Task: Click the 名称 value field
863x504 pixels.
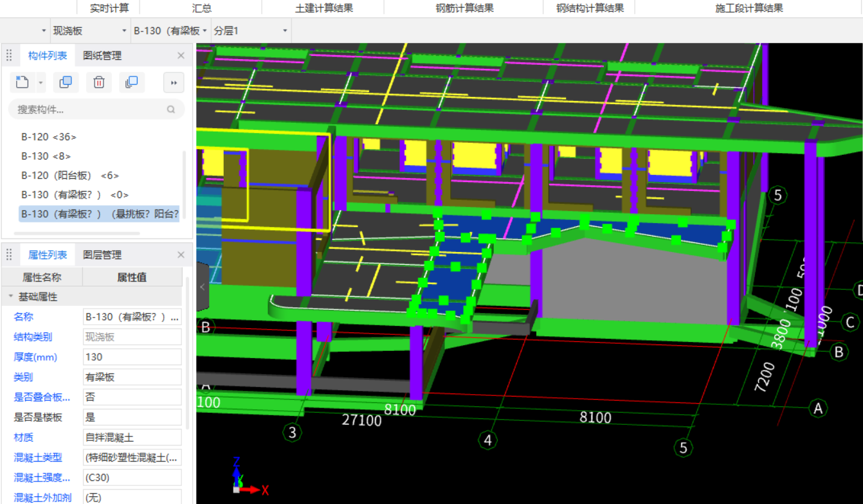Action: (132, 317)
